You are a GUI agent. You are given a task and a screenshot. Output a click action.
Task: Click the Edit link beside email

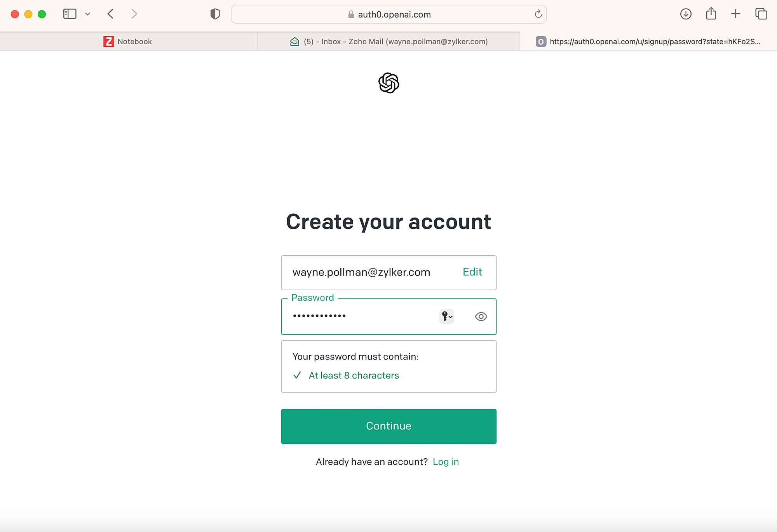click(x=472, y=272)
